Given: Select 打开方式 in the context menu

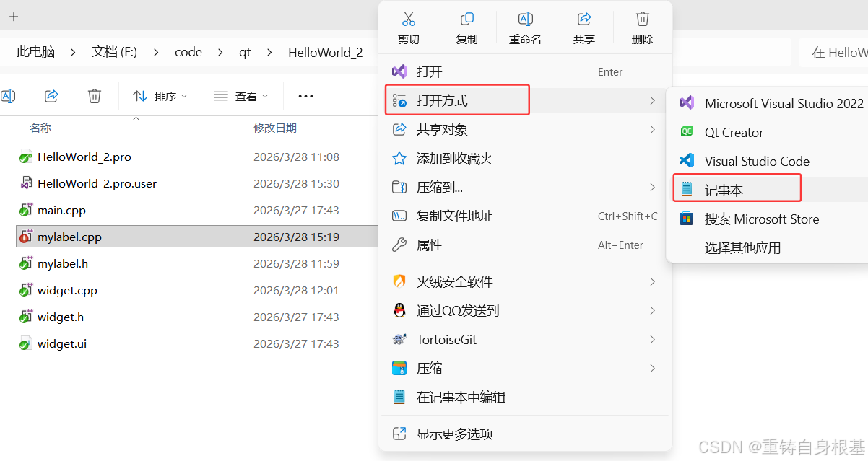Looking at the screenshot, I should 457,100.
